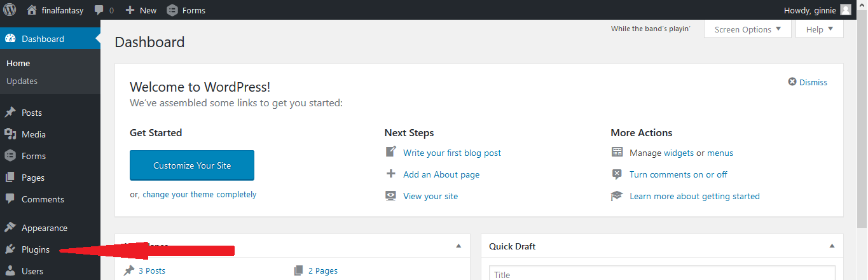Click View your site link

coord(431,196)
